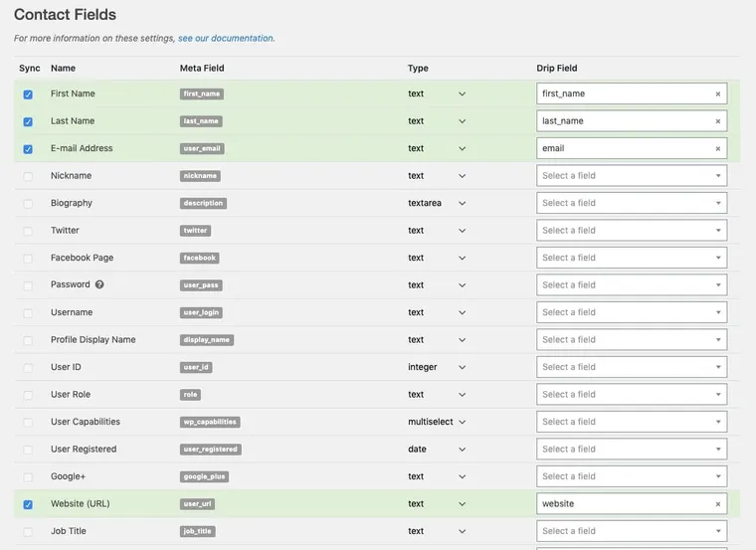Select a Drip field for Biography

tap(632, 203)
